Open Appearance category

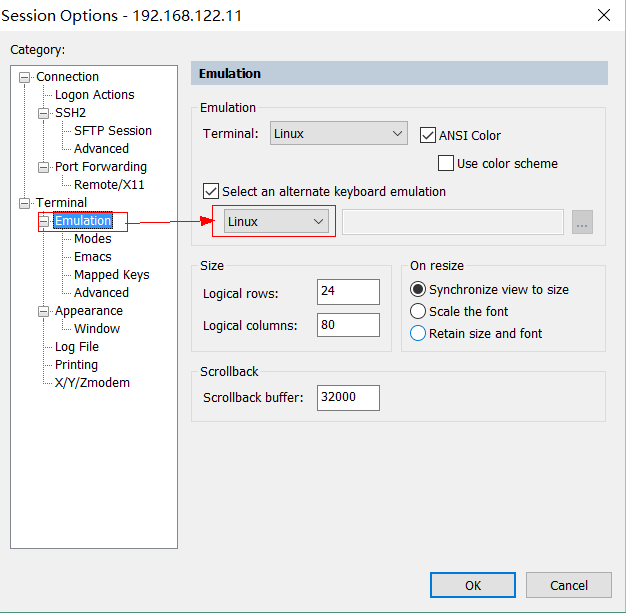[x=89, y=311]
